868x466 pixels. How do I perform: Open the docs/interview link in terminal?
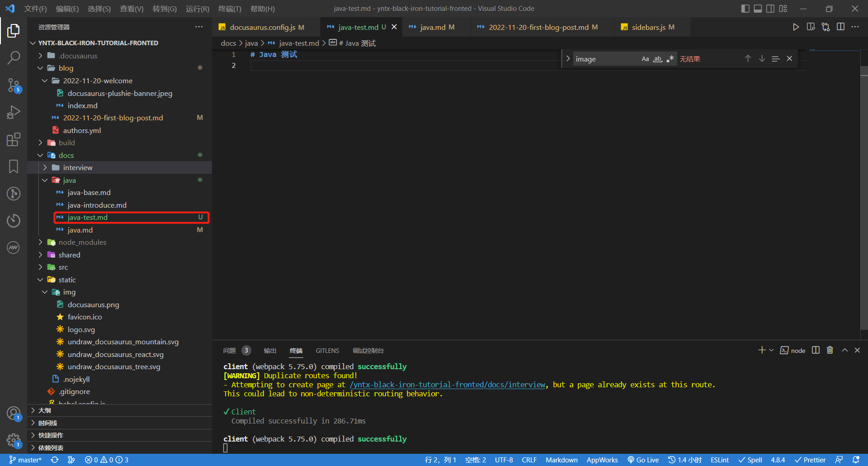point(448,385)
